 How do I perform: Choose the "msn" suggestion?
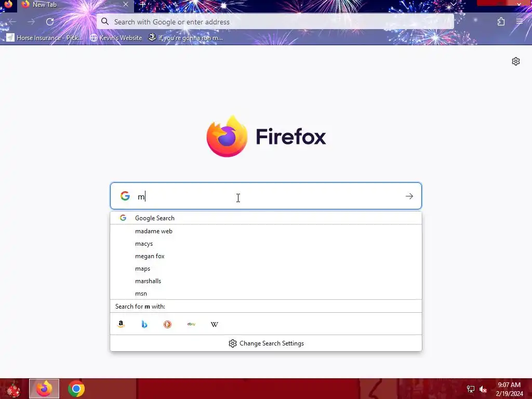(266, 294)
